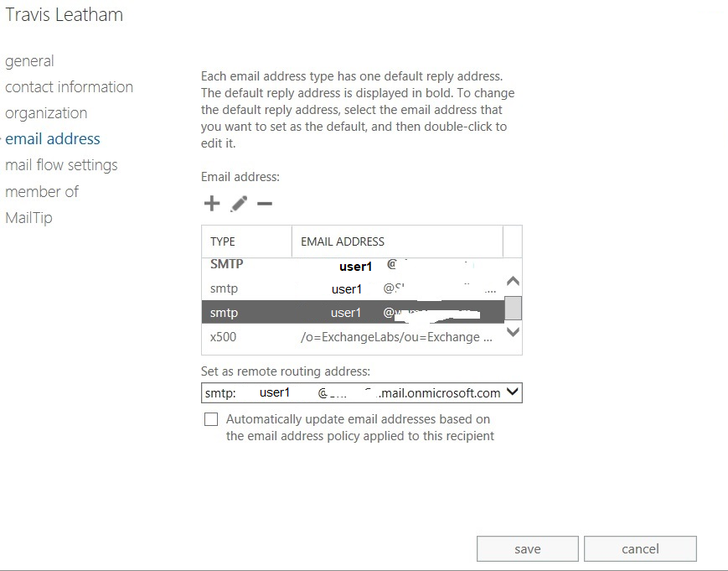The height and width of the screenshot is (571, 728).
Task: Sort list by EMAIL ADDRESS column header
Action: [397, 241]
